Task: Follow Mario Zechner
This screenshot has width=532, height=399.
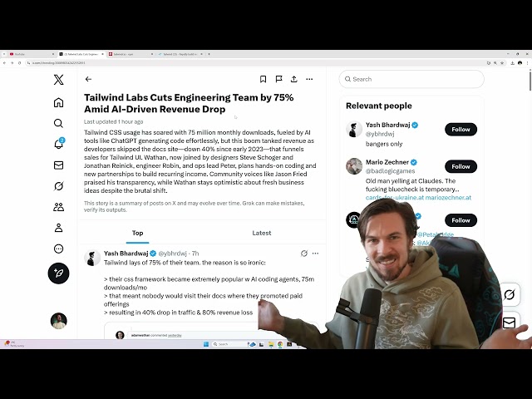Action: click(461, 166)
